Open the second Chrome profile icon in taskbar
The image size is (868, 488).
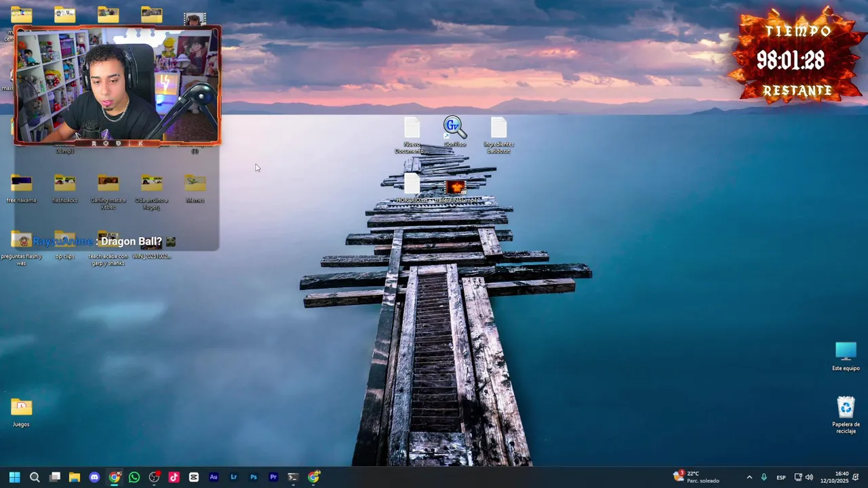313,477
